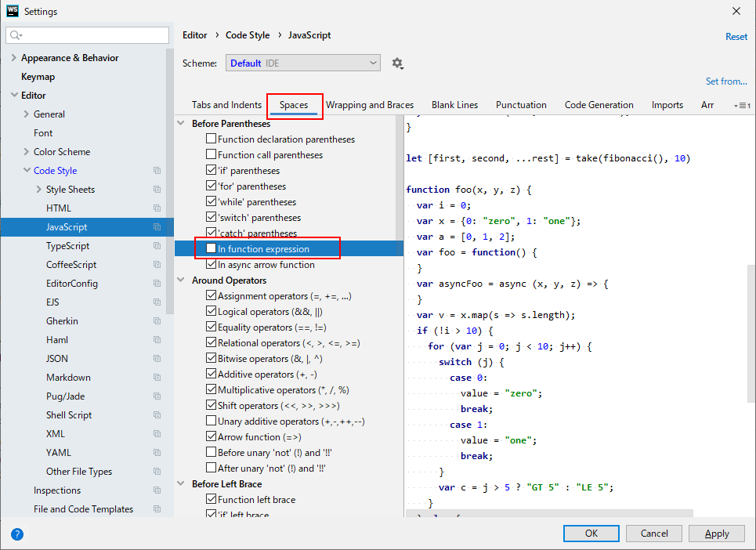Open the Scheme dropdown

click(302, 63)
